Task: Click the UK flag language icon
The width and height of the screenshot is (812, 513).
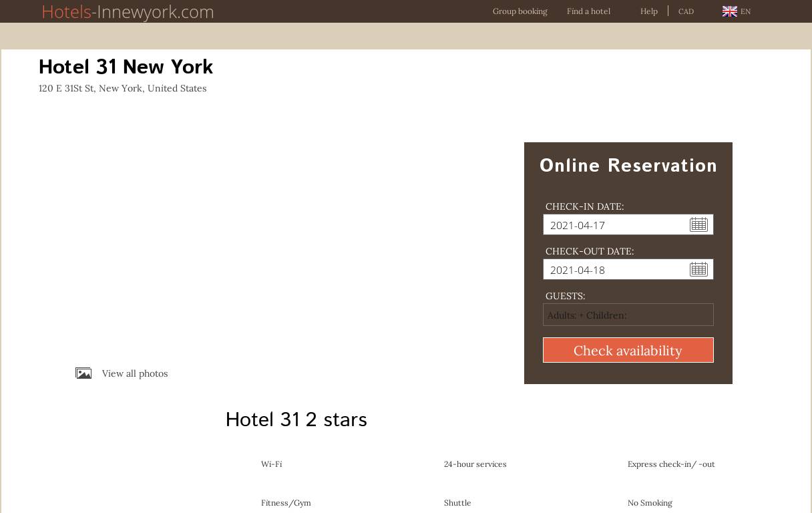Action: 729,11
